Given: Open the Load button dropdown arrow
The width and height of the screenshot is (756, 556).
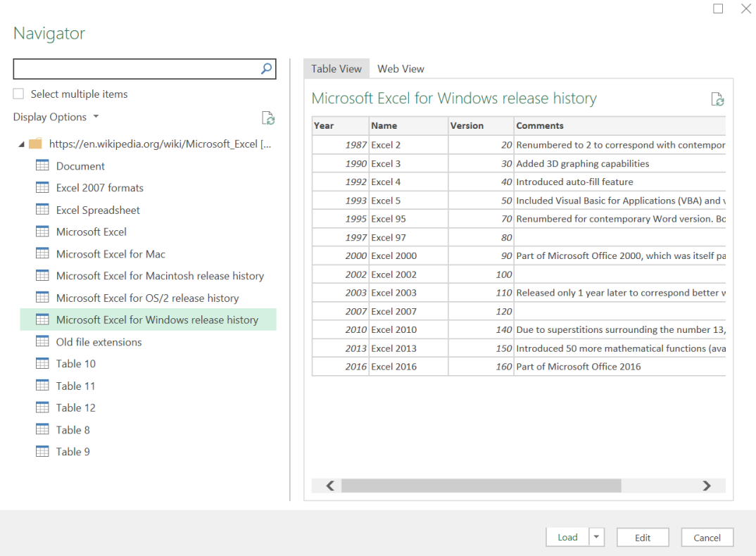Looking at the screenshot, I should pos(596,537).
